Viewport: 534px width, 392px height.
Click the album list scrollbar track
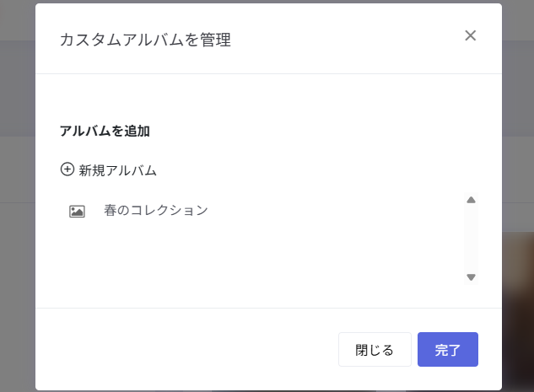pos(471,239)
